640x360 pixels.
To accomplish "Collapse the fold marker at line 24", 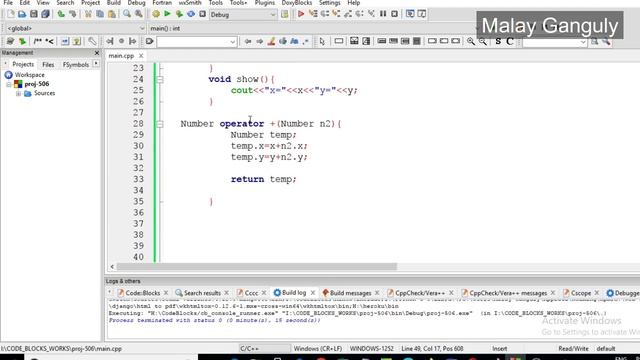I will pyautogui.click(x=160, y=79).
